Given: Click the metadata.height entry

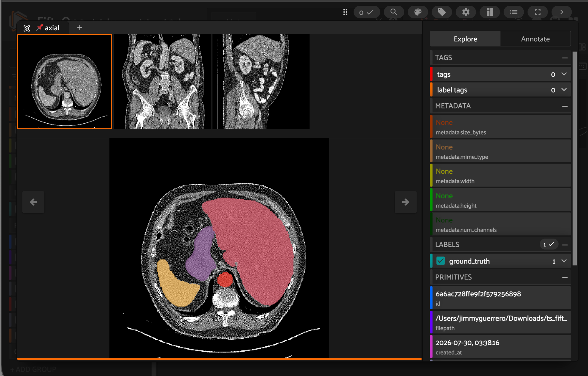Looking at the screenshot, I should coord(500,200).
